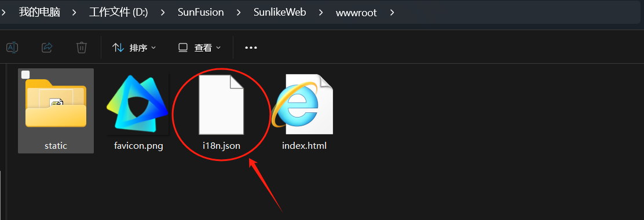
Task: Jump to SunlikeWeb folder in breadcrumb
Action: [x=280, y=12]
